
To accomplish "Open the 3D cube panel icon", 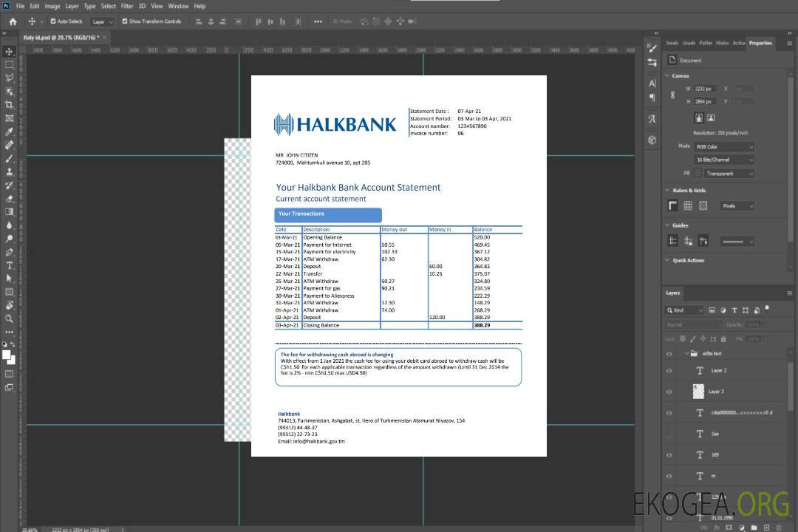I will point(652,140).
